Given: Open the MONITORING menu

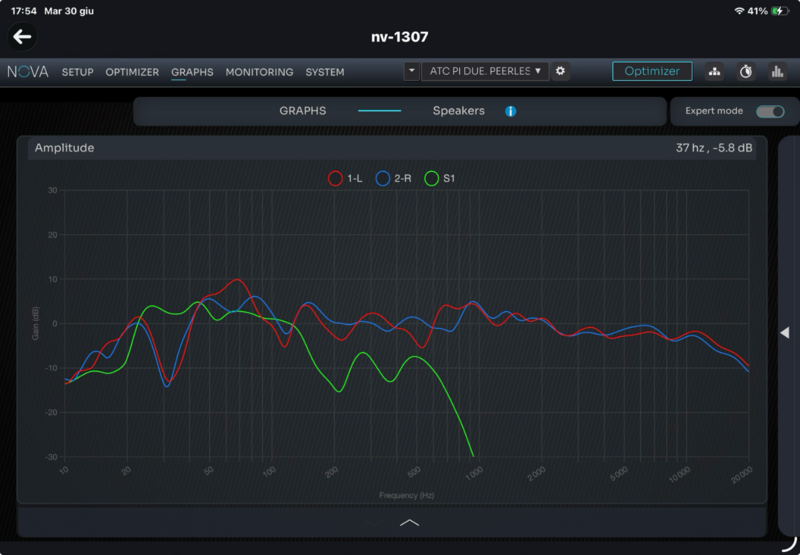Looking at the screenshot, I should (x=259, y=72).
